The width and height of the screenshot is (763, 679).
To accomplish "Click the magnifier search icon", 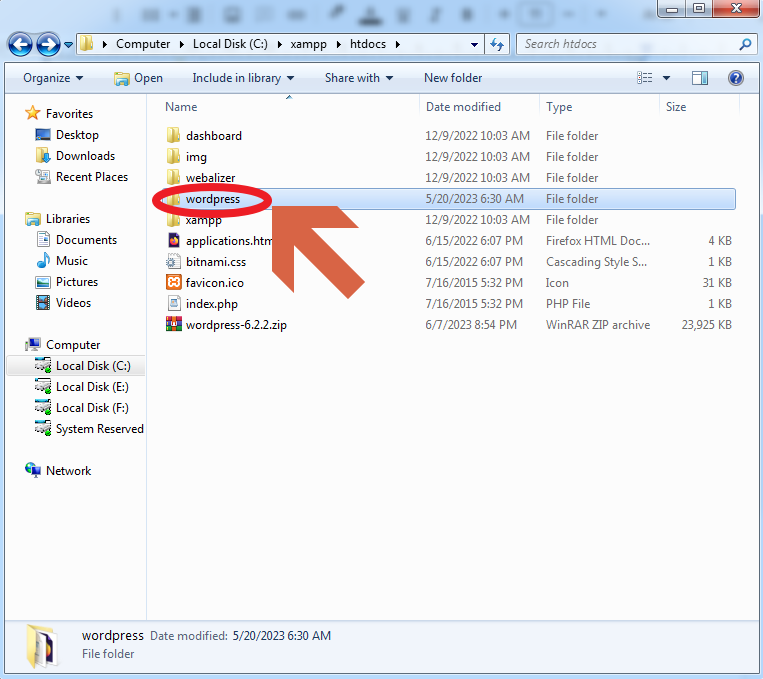I will (745, 44).
